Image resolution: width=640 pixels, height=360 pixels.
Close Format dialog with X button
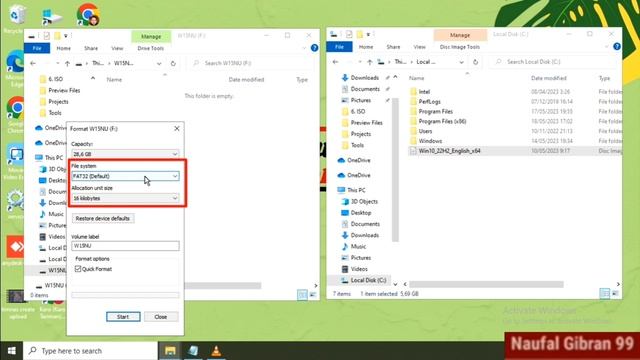tap(177, 129)
